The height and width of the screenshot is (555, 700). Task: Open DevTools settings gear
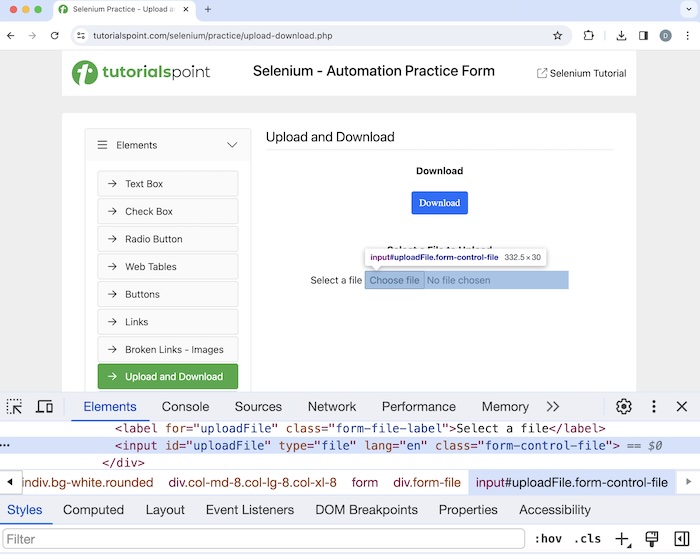coord(624,407)
